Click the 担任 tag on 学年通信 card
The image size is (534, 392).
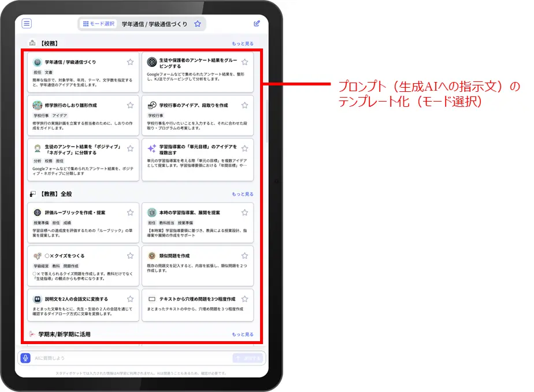[37, 73]
